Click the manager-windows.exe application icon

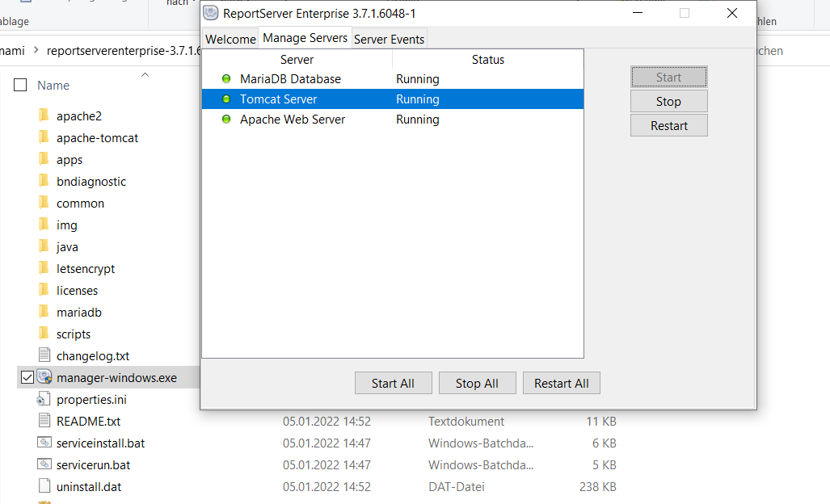(x=44, y=377)
